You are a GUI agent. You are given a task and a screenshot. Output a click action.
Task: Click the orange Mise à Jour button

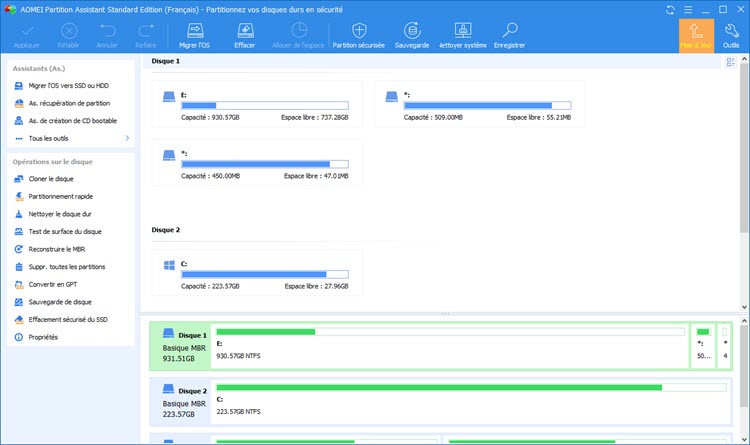[696, 35]
